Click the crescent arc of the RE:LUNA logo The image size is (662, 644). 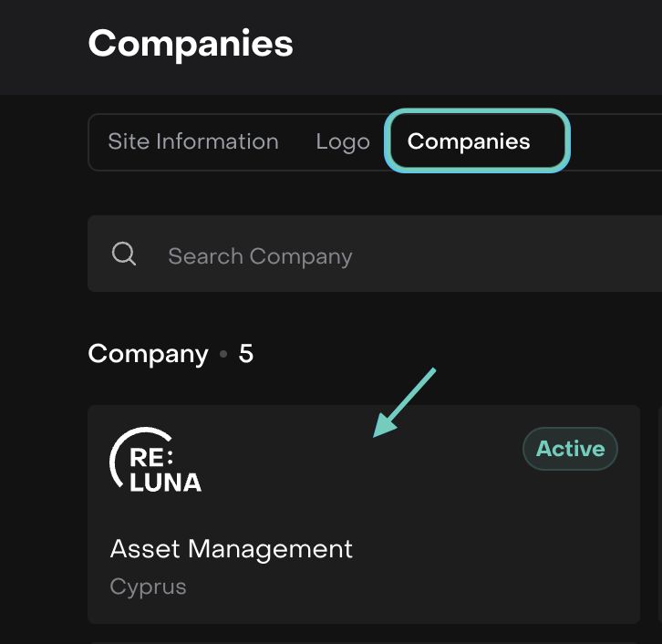pos(117,454)
